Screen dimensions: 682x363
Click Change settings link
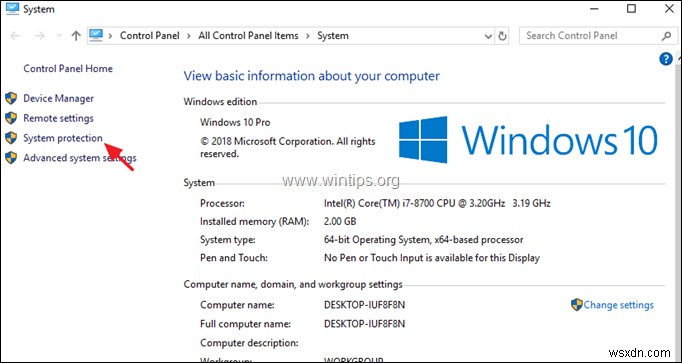tap(618, 305)
